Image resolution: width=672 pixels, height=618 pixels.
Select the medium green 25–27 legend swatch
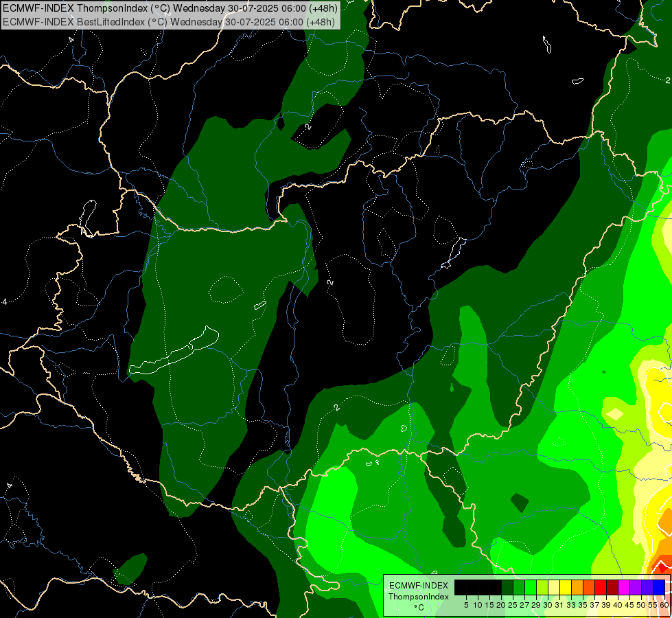519,587
